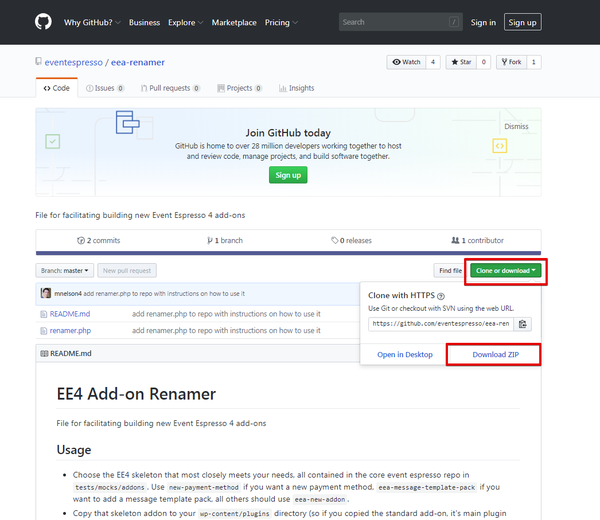The image size is (600, 520).
Task: Click green Sign up in banner
Action: click(x=288, y=175)
